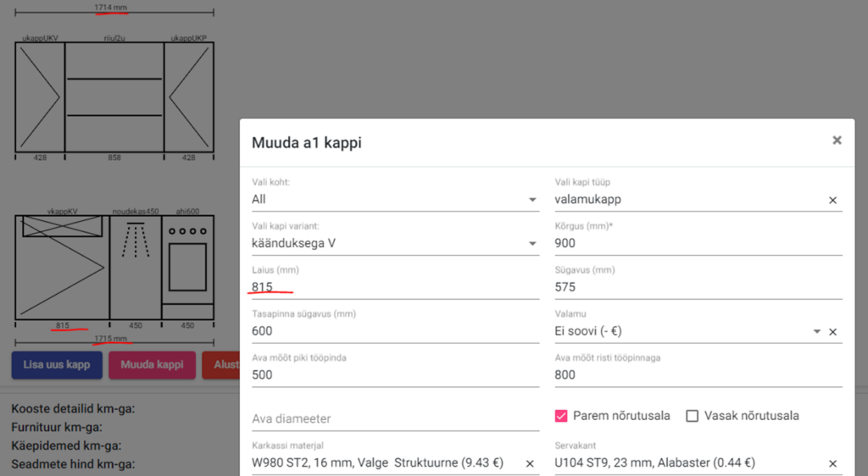
Task: Clear the Valamu field selection
Action: (832, 332)
